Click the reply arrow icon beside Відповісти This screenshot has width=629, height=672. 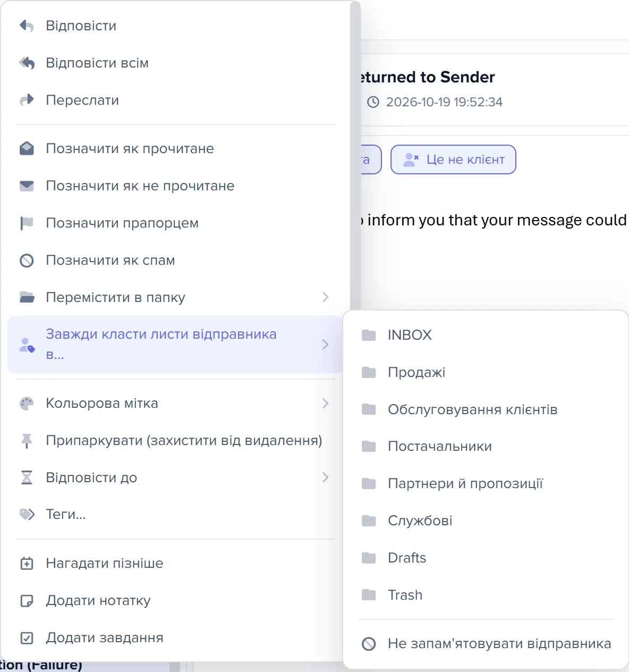[27, 26]
